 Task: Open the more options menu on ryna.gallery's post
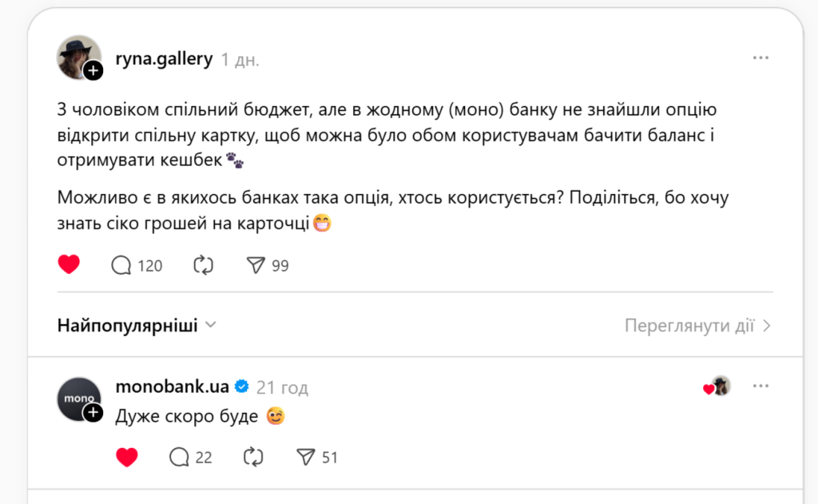click(x=760, y=57)
